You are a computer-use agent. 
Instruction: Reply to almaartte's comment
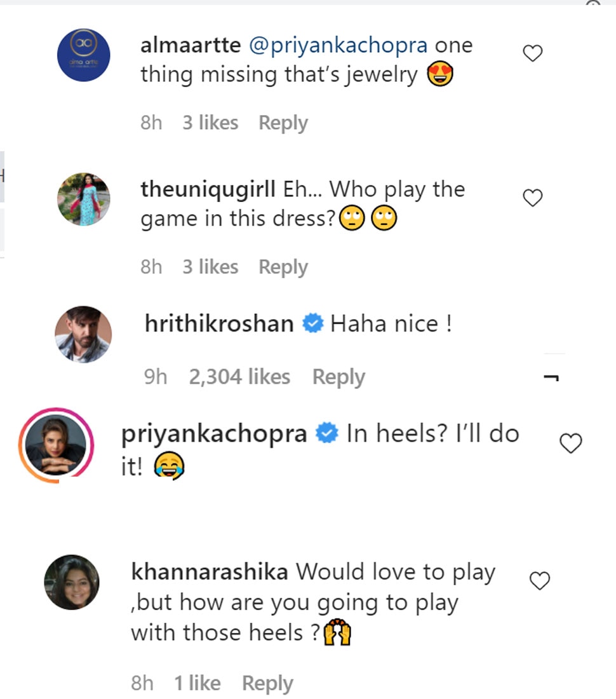tap(283, 123)
